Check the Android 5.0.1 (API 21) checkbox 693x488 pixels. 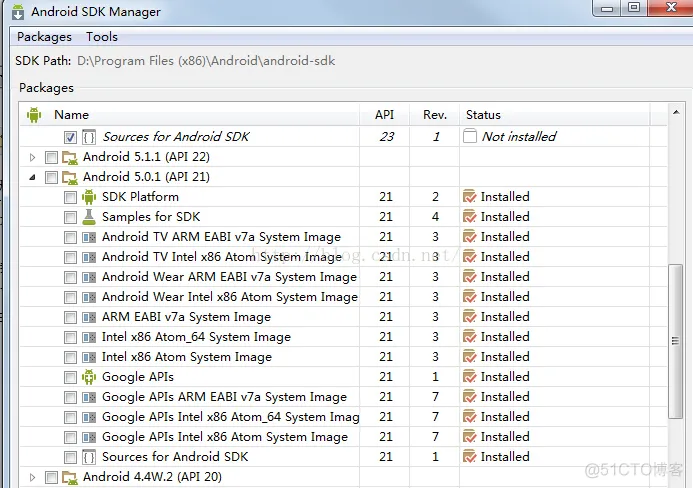[51, 177]
